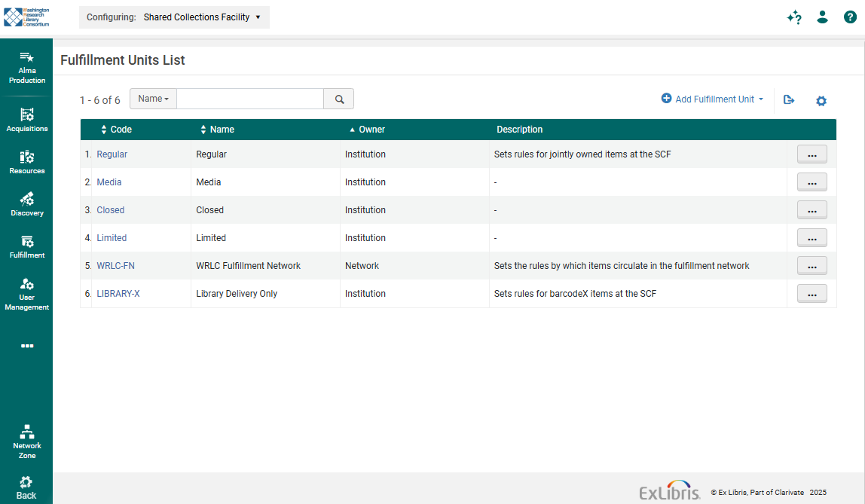Open row actions menu for WRLC-FN
Viewport: 865px width, 504px height.
(812, 266)
